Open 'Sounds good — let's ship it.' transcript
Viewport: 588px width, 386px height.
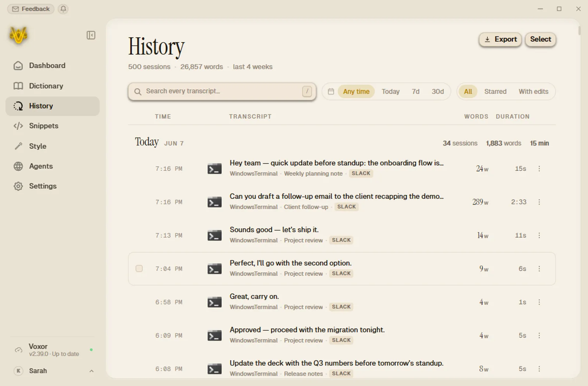(x=274, y=230)
